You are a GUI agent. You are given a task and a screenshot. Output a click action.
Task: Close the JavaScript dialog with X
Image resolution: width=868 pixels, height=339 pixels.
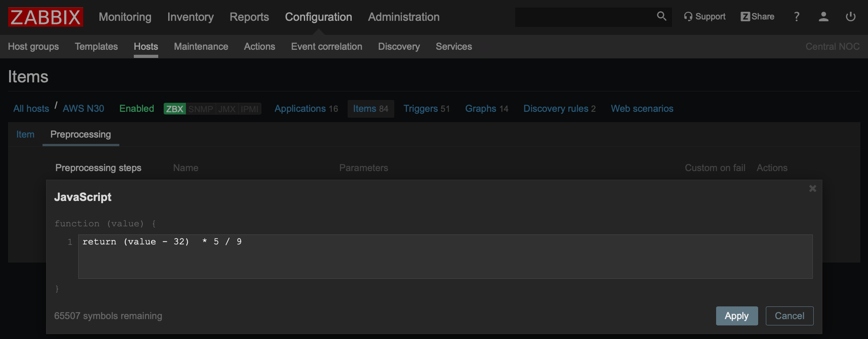812,188
